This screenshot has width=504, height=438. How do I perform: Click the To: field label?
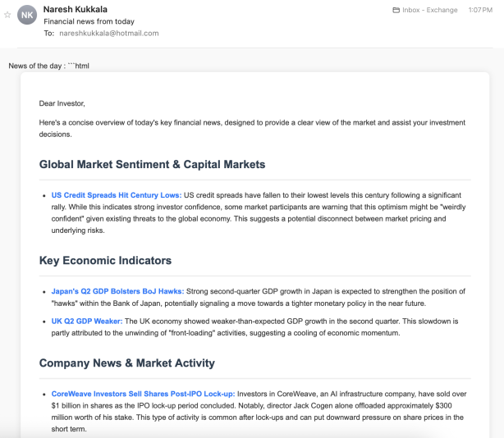[49, 34]
